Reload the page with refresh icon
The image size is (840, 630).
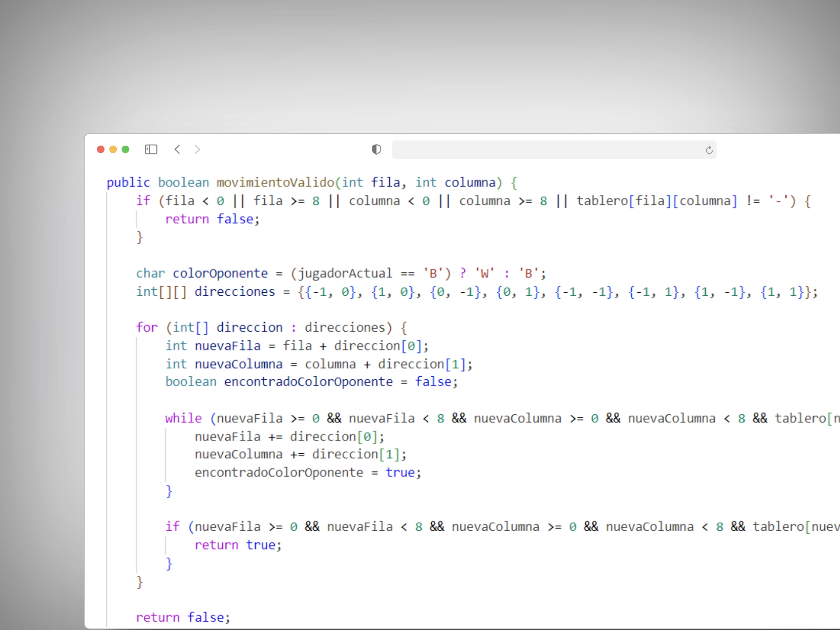(709, 150)
